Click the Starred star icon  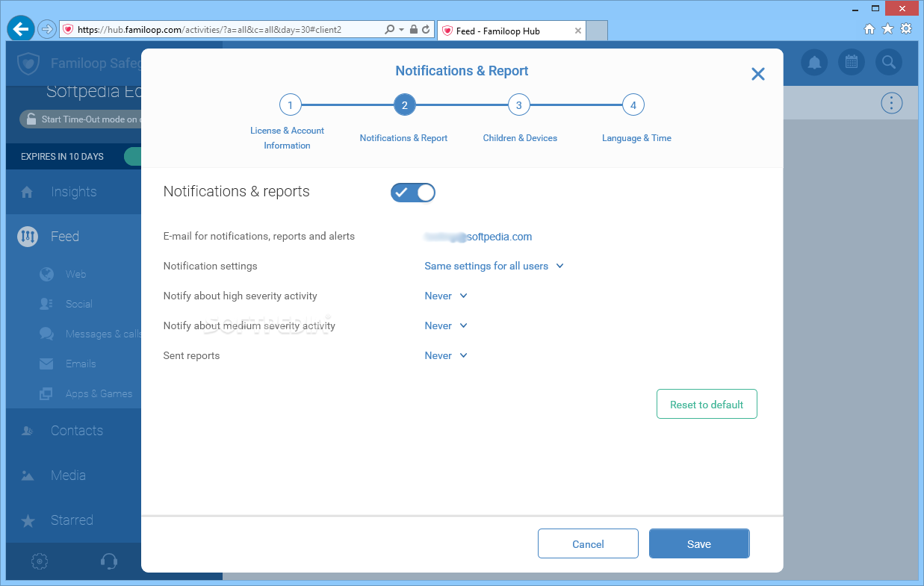tap(28, 520)
